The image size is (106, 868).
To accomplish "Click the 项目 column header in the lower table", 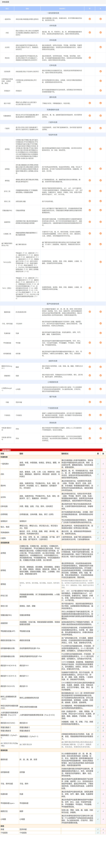I will 2,454.
